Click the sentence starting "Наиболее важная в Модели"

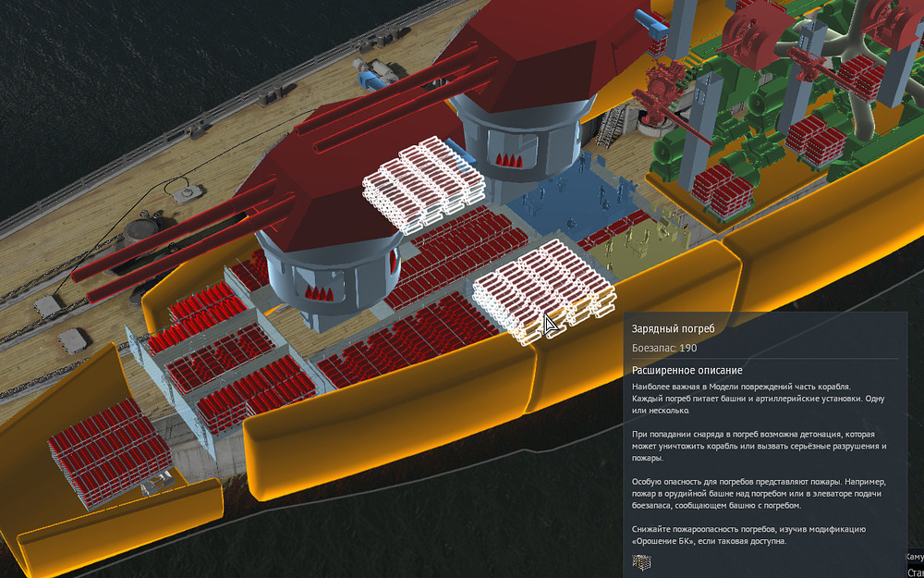click(x=741, y=387)
